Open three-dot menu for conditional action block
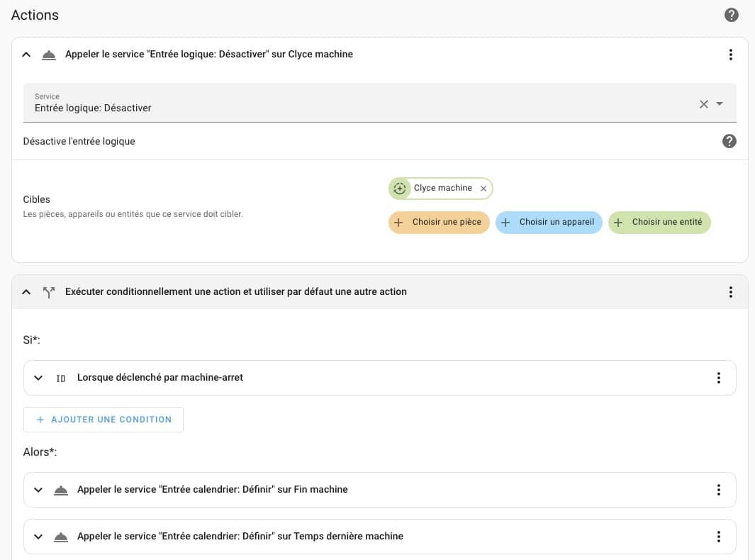The height and width of the screenshot is (560, 755). [x=730, y=292]
